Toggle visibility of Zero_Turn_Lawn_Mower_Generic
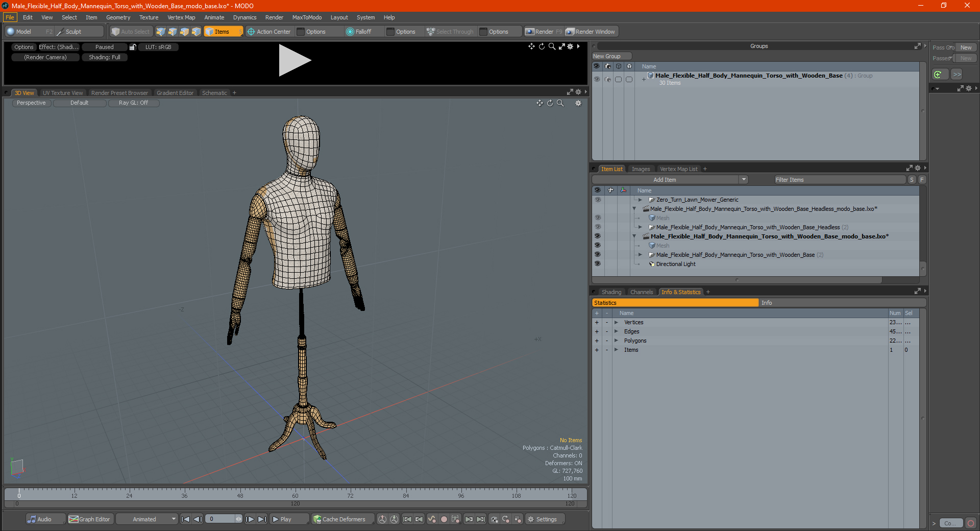Screen dimensions: 980x531 [597, 200]
